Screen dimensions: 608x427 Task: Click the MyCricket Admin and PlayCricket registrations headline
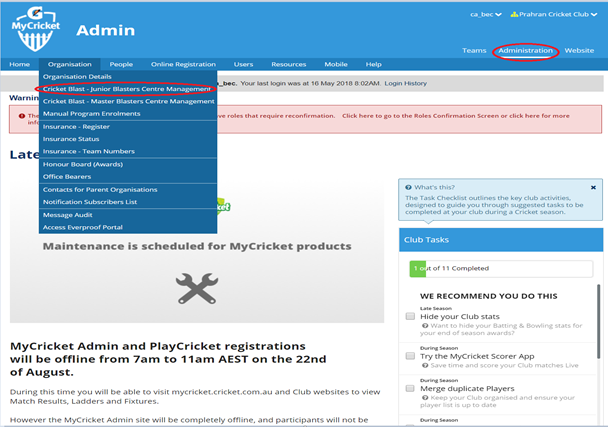coord(168,359)
